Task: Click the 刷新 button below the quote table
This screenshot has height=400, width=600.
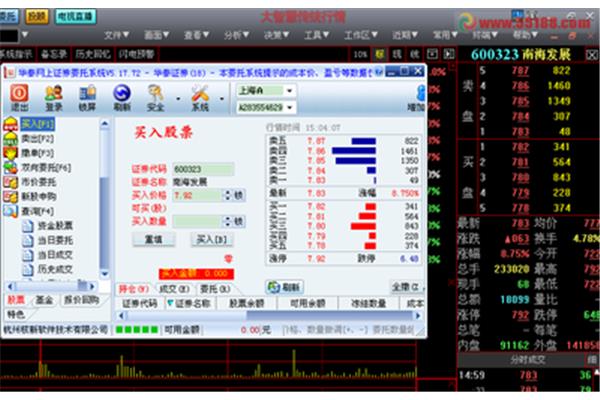Action: click(284, 287)
